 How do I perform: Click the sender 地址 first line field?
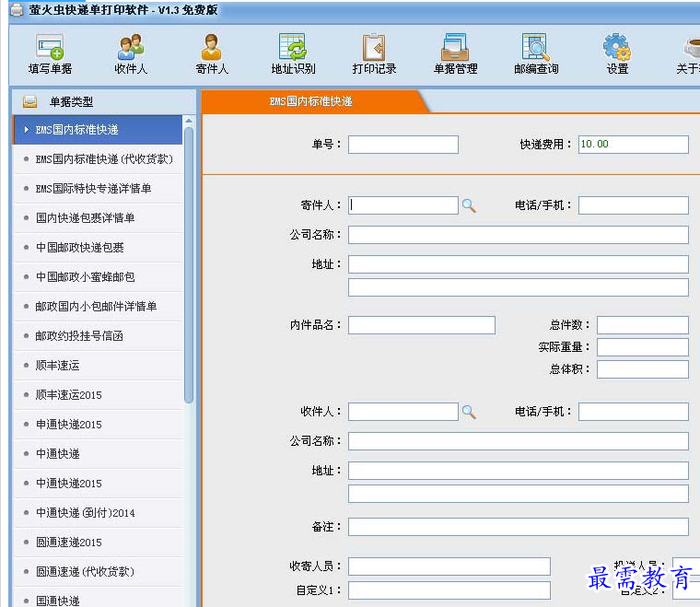coord(519,264)
